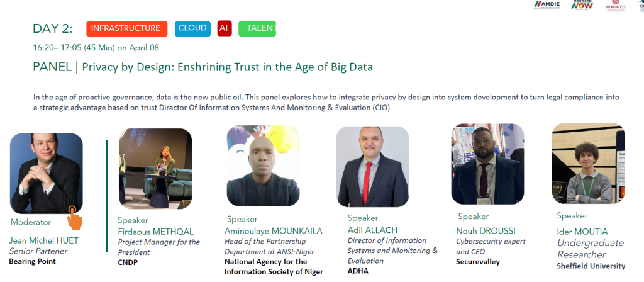Select the blue CLOUD tag

192,28
